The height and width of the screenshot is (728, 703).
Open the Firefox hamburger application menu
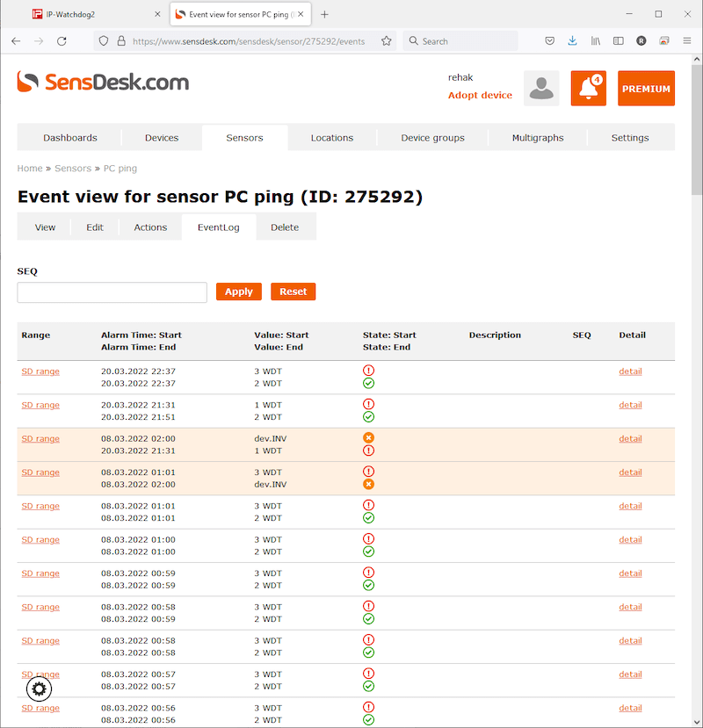[x=686, y=40]
